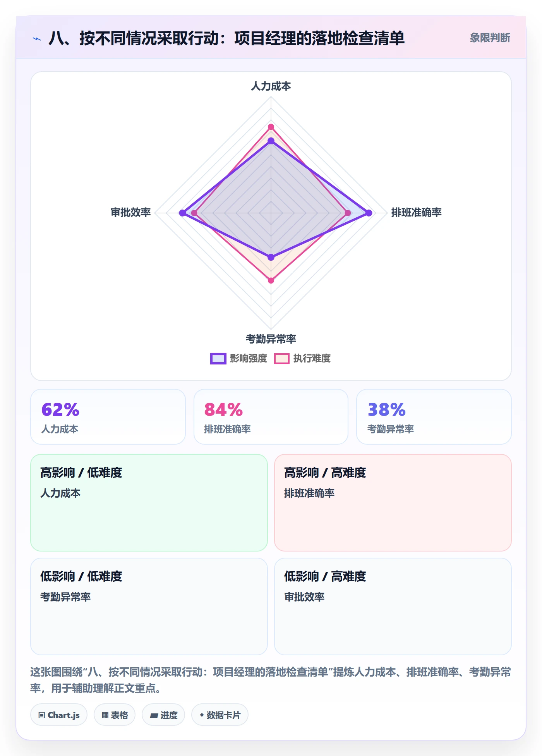The width and height of the screenshot is (542, 756).
Task: Select the 高影响 / 高难度 quadrant card
Action: (393, 503)
